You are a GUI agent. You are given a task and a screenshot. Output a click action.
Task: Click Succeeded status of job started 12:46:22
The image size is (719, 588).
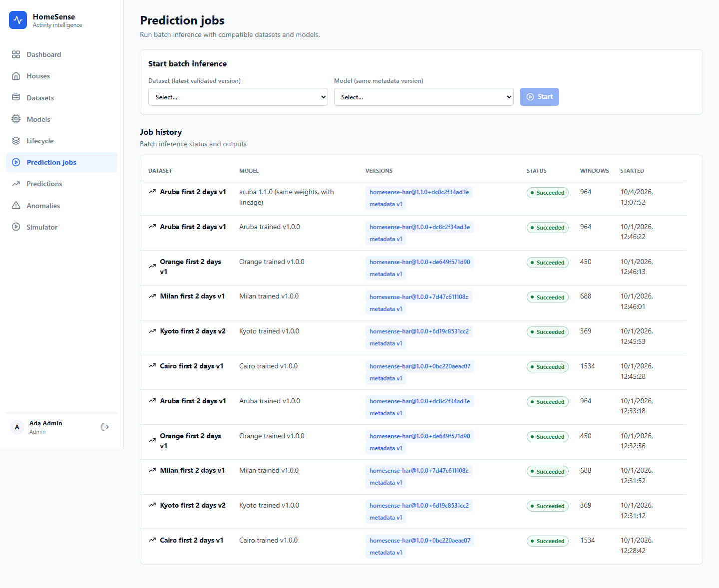pos(548,228)
